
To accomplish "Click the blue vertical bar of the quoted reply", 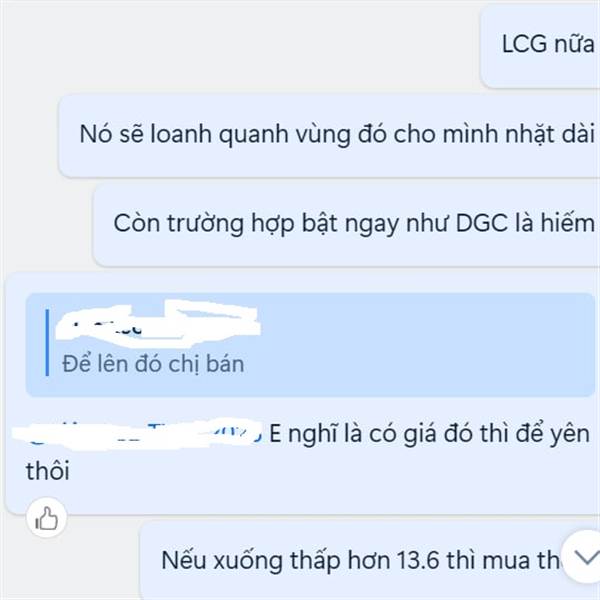I will click(47, 343).
